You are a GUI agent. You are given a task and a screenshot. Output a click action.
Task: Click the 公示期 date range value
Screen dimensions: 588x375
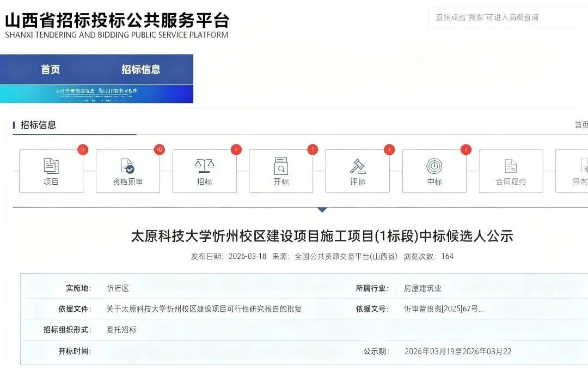[458, 352]
